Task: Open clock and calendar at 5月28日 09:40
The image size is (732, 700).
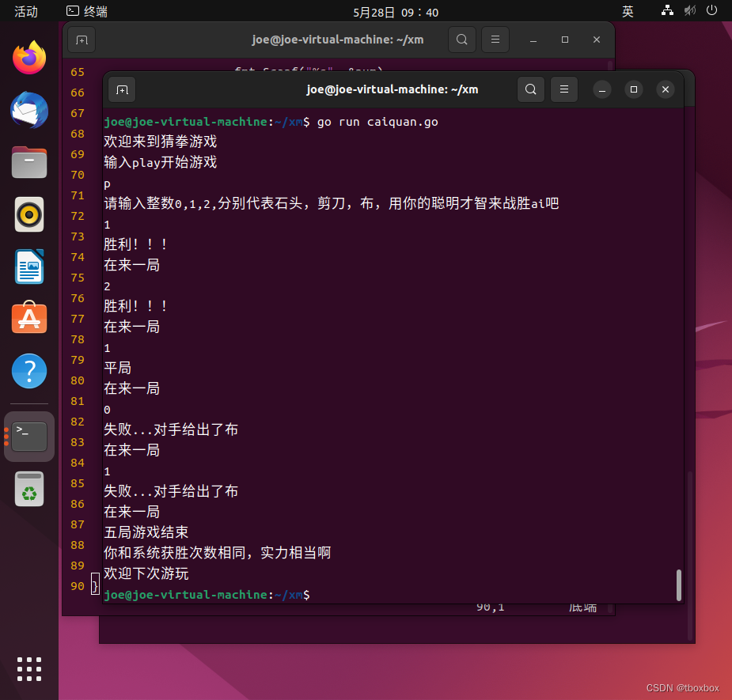Action: (396, 13)
